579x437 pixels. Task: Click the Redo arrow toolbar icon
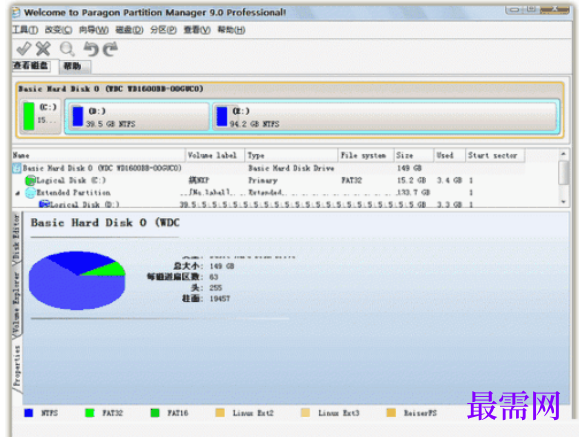pyautogui.click(x=110, y=49)
